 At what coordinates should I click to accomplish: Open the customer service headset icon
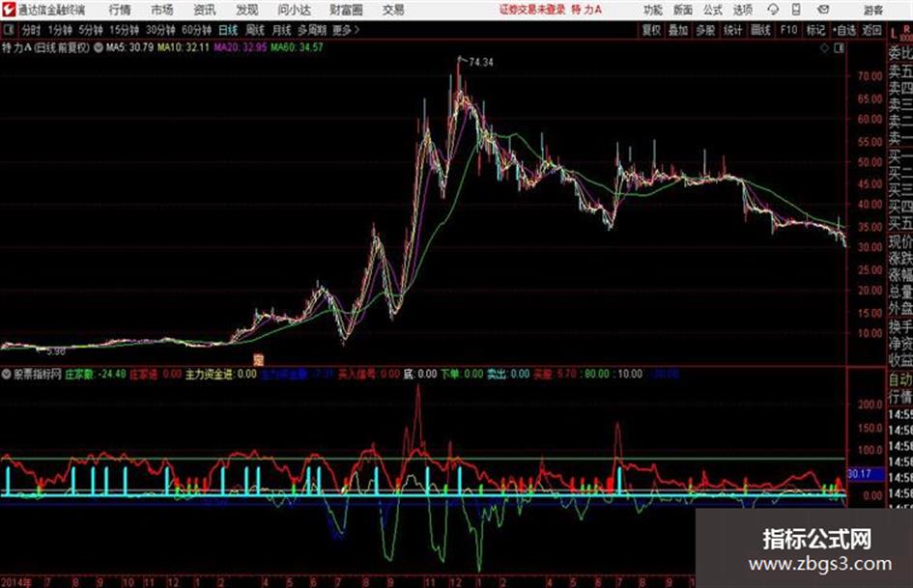pos(773,10)
